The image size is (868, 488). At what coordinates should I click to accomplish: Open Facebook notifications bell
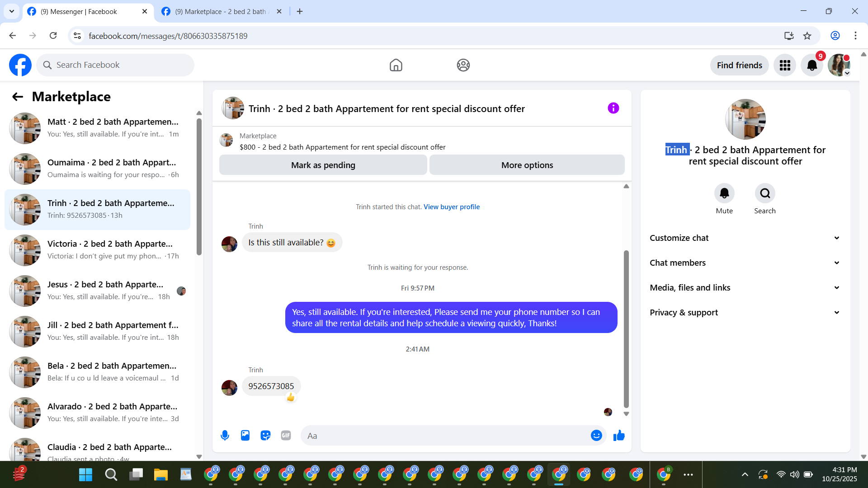coord(811,66)
